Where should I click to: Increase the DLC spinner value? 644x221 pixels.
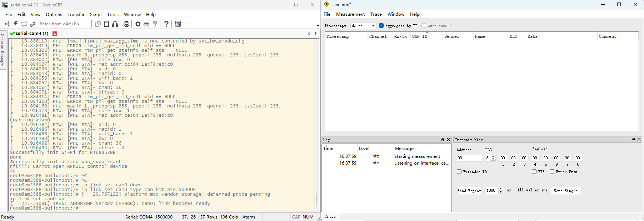point(493,156)
